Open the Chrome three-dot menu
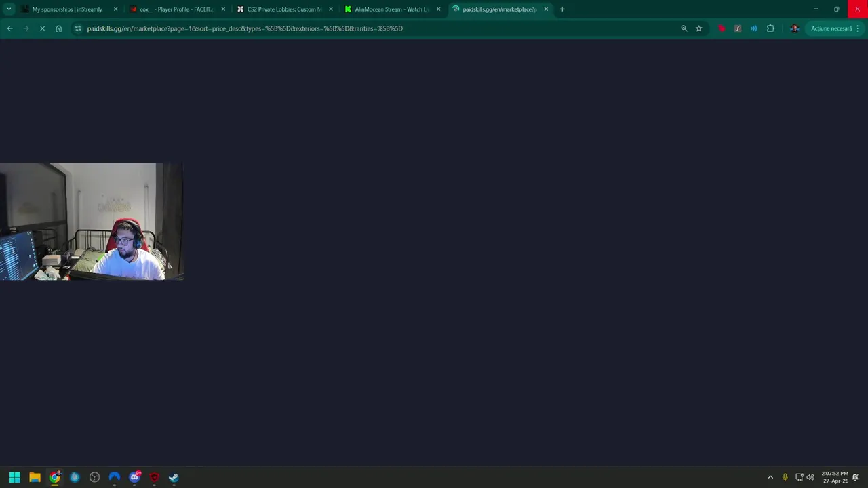 [x=858, y=28]
